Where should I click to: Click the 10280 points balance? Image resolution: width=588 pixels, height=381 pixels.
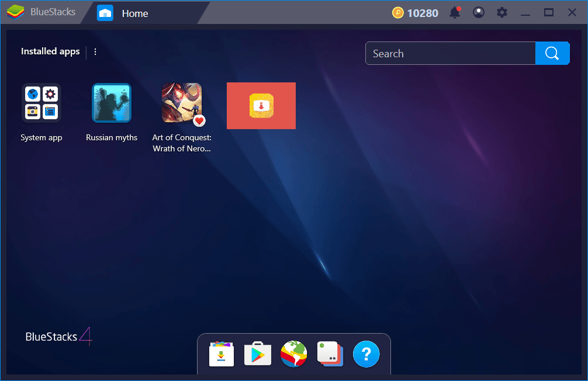(x=423, y=13)
